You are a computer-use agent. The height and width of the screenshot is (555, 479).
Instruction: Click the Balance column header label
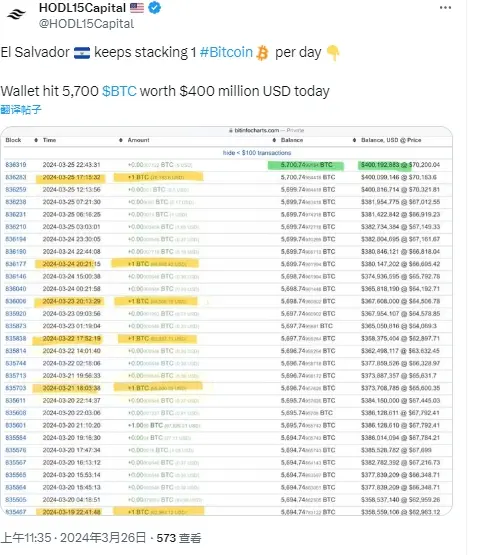coord(292,140)
